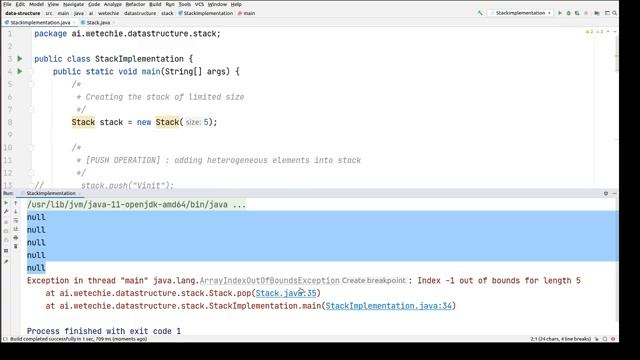Click the Down the Stack Trace arrow
Viewport: 640px width, 360px height.
point(16,211)
